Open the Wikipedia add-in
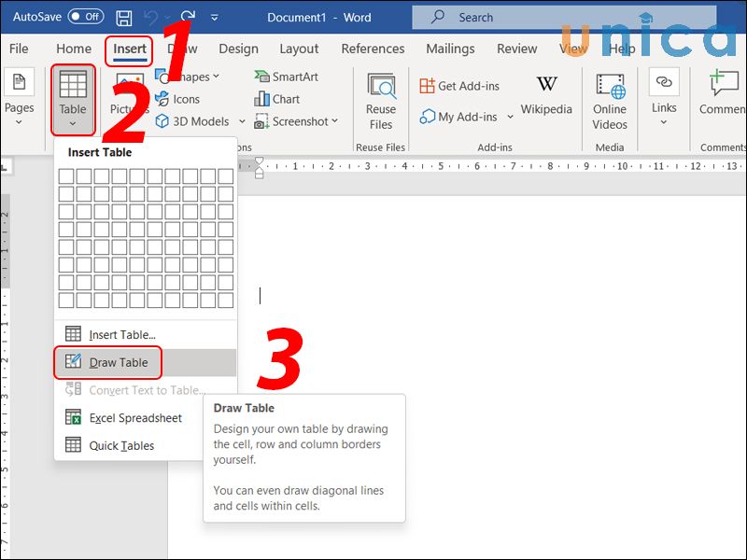 tap(546, 95)
